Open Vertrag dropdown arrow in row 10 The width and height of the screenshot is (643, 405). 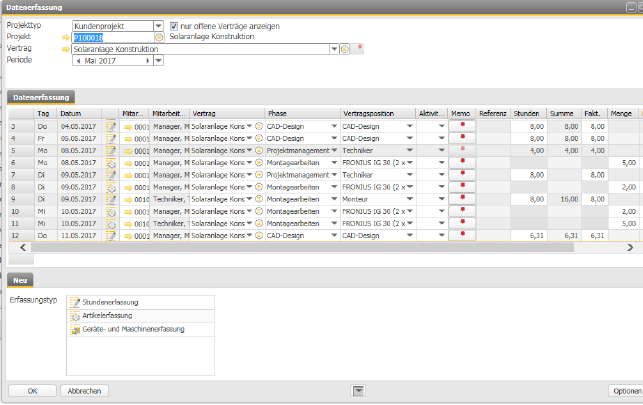click(x=249, y=212)
